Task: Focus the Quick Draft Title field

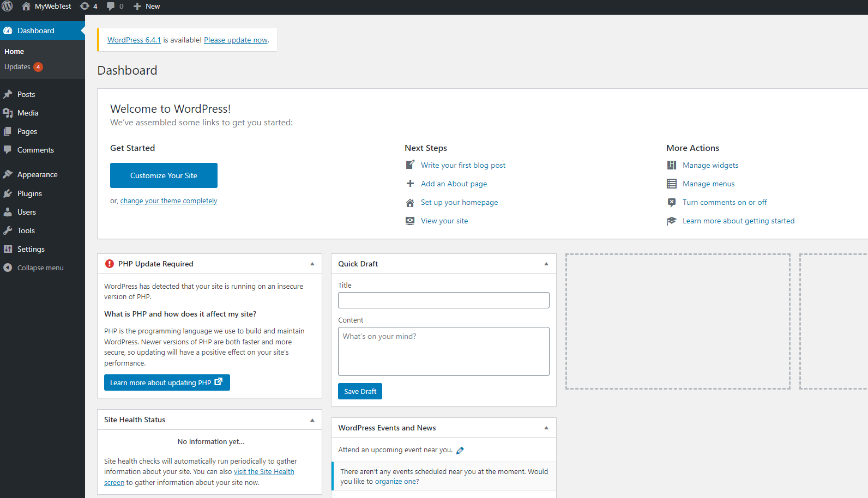Action: click(x=444, y=300)
